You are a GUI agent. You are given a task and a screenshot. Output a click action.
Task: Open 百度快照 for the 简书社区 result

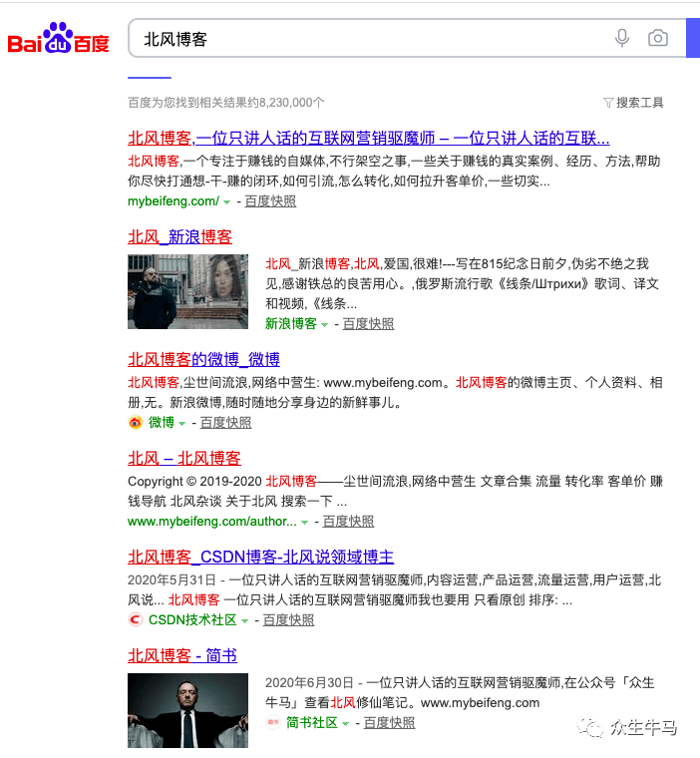click(389, 723)
